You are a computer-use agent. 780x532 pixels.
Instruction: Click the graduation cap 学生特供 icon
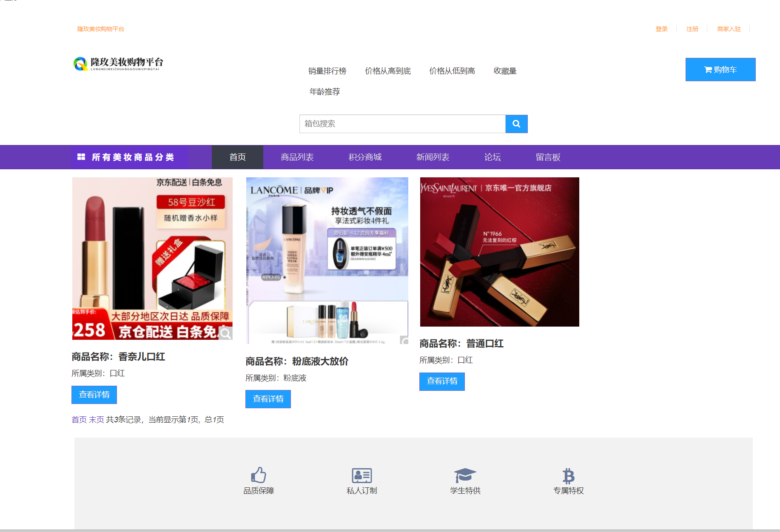(465, 474)
